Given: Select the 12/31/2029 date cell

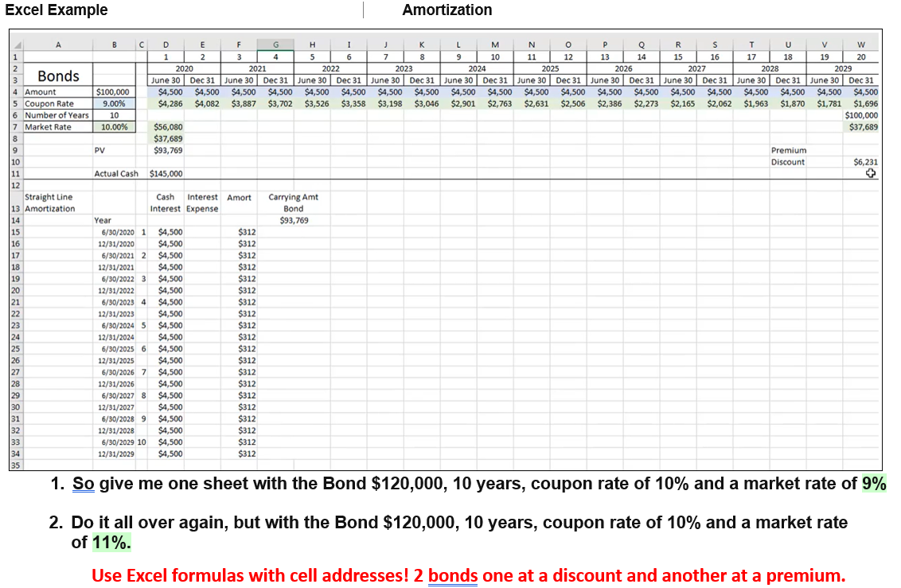Looking at the screenshot, I should (115, 454).
